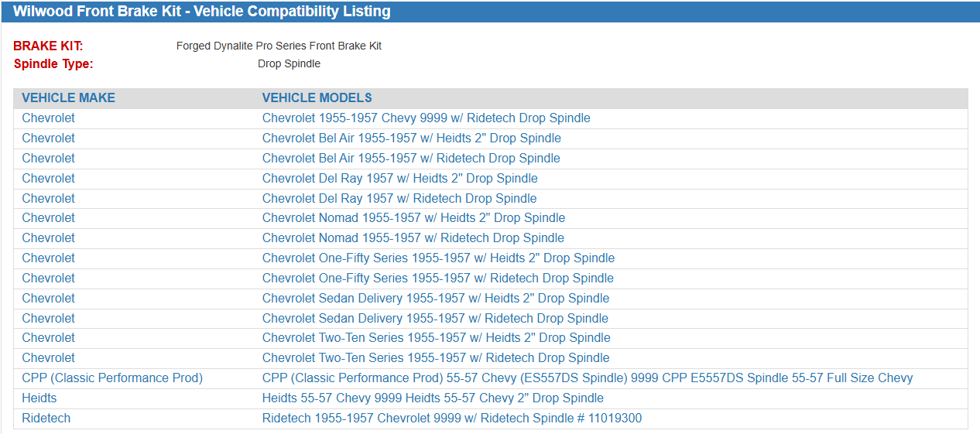This screenshot has width=980, height=434.
Task: Open the Ridetech vehicle make link
Action: [46, 419]
